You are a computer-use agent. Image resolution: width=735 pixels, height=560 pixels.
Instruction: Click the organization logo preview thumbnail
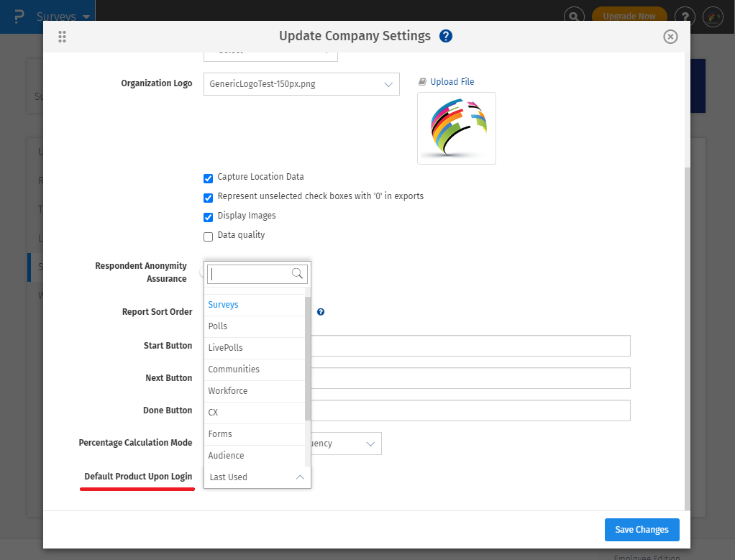(457, 128)
